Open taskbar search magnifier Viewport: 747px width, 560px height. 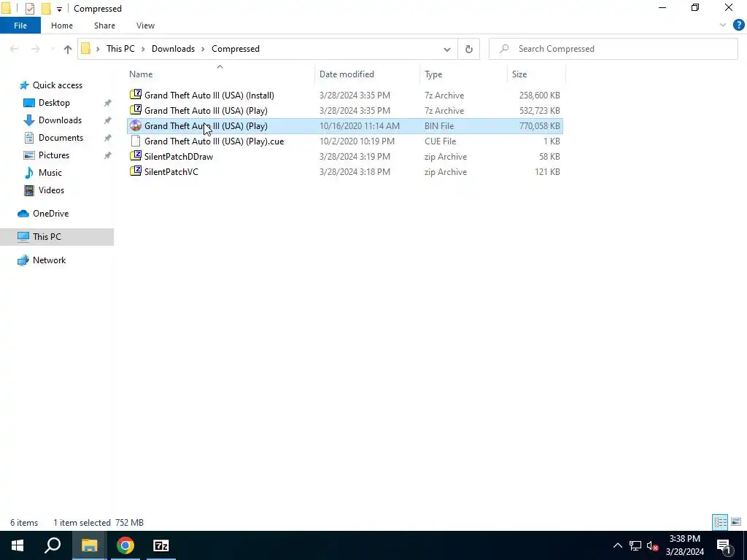(x=53, y=545)
